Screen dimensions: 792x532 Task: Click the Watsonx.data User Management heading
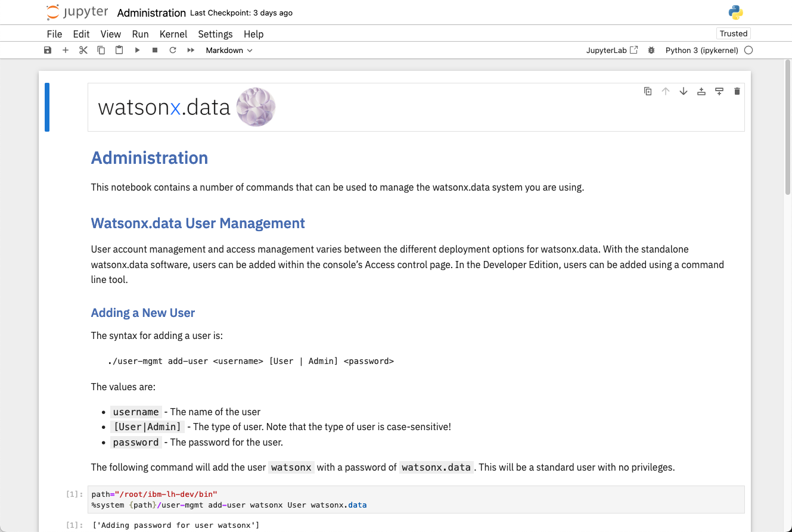[x=198, y=223]
